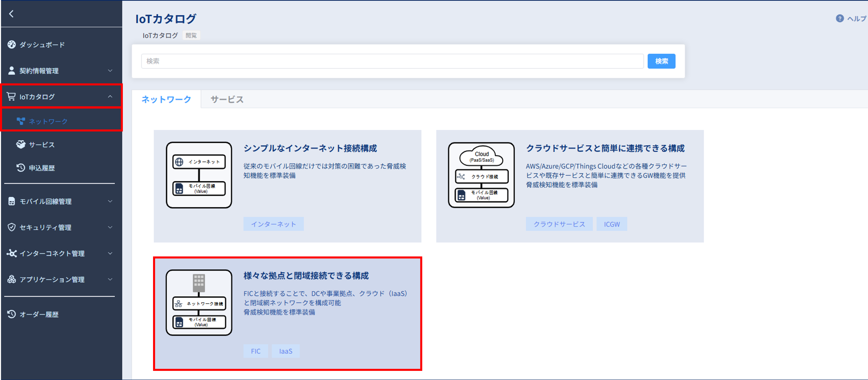Click the 契約情報管理 person icon
The width and height of the screenshot is (868, 380).
[12, 70]
